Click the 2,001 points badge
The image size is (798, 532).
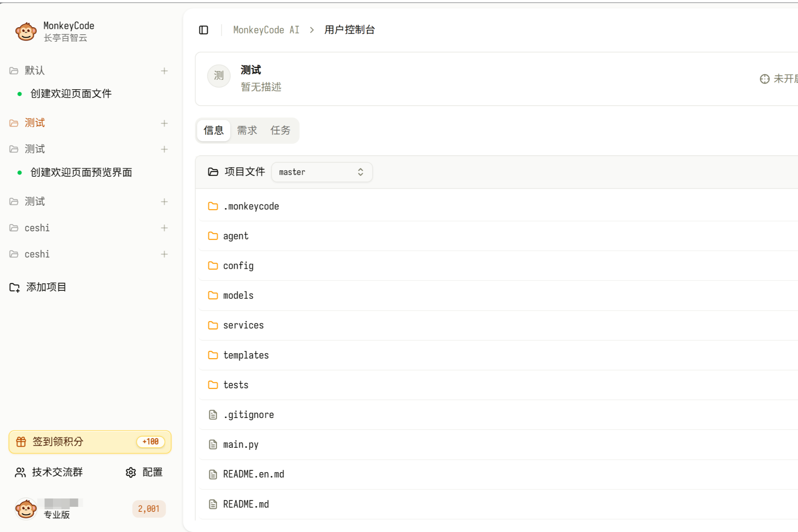149,509
